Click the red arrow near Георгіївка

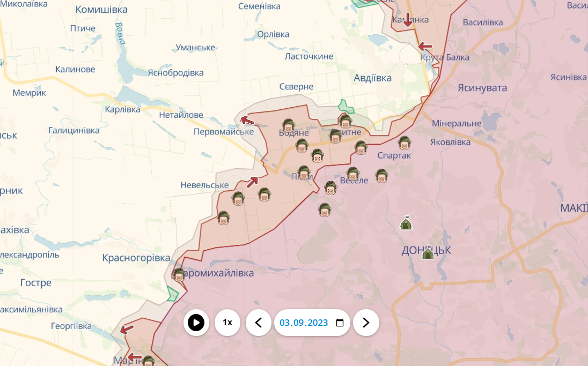coord(127,330)
